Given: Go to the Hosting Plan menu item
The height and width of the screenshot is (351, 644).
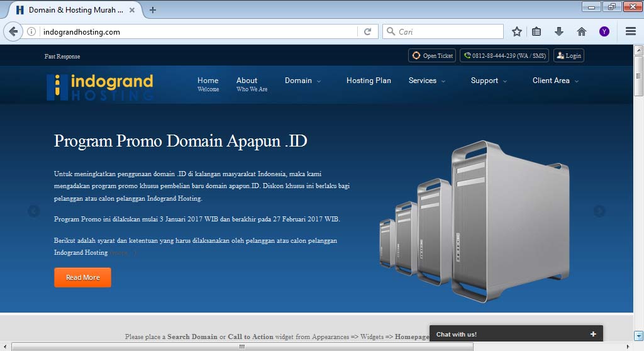Looking at the screenshot, I should [369, 81].
